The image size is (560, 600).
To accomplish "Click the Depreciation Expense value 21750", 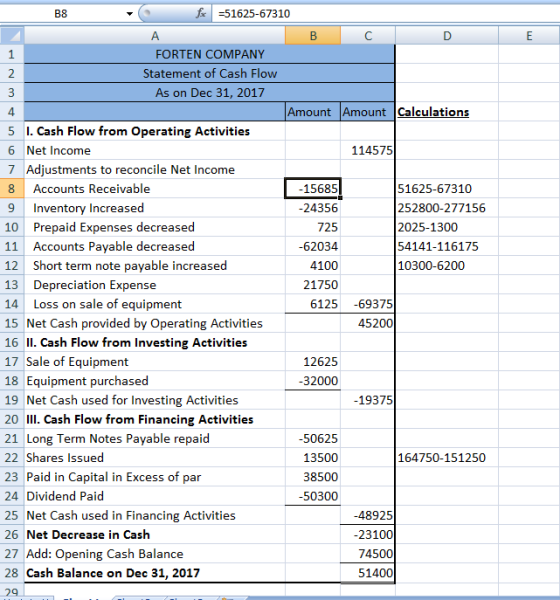I will tap(320, 285).
